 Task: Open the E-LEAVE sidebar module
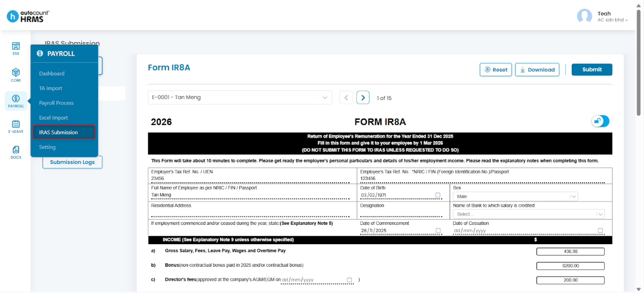click(16, 126)
